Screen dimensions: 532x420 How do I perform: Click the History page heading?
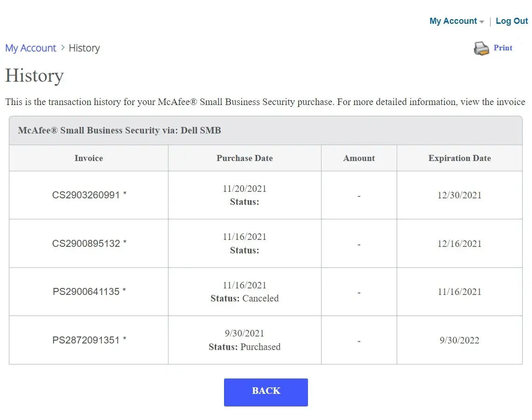coord(35,76)
